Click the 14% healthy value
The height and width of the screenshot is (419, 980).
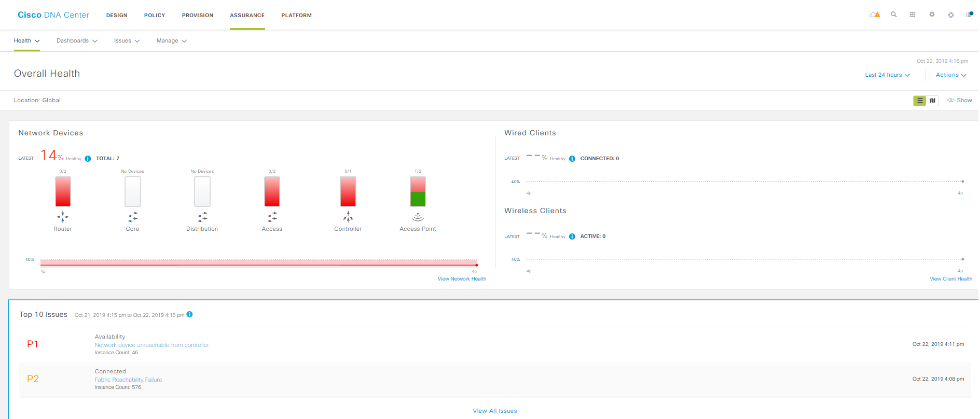click(52, 156)
